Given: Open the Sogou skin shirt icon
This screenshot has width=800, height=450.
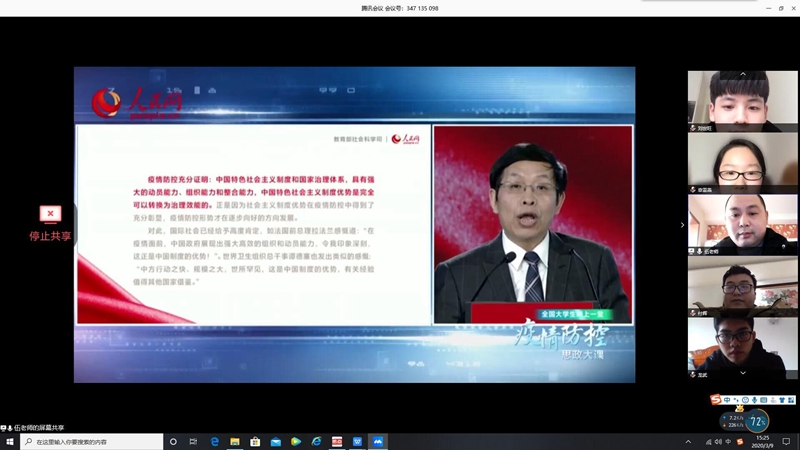Looking at the screenshot, I should click(782, 400).
